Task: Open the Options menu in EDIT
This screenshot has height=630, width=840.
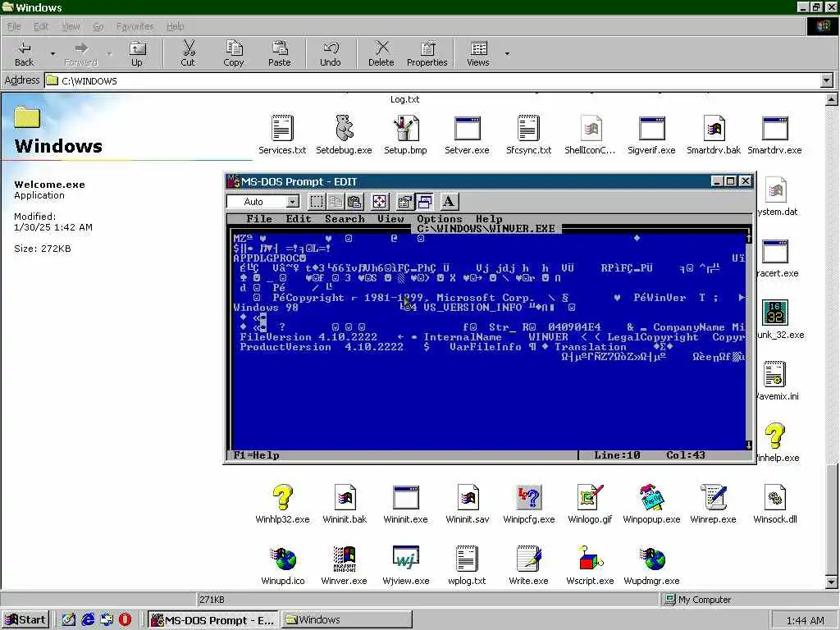Action: [x=440, y=219]
